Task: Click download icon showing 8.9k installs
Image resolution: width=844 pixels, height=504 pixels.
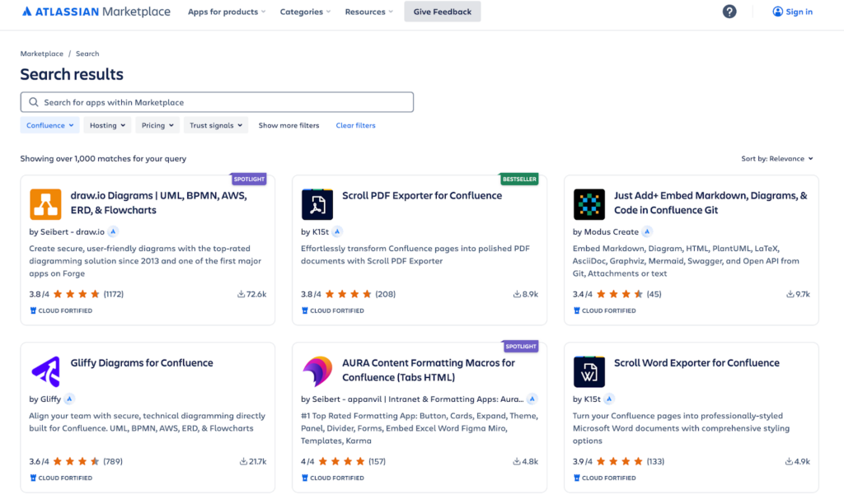Action: coord(517,294)
